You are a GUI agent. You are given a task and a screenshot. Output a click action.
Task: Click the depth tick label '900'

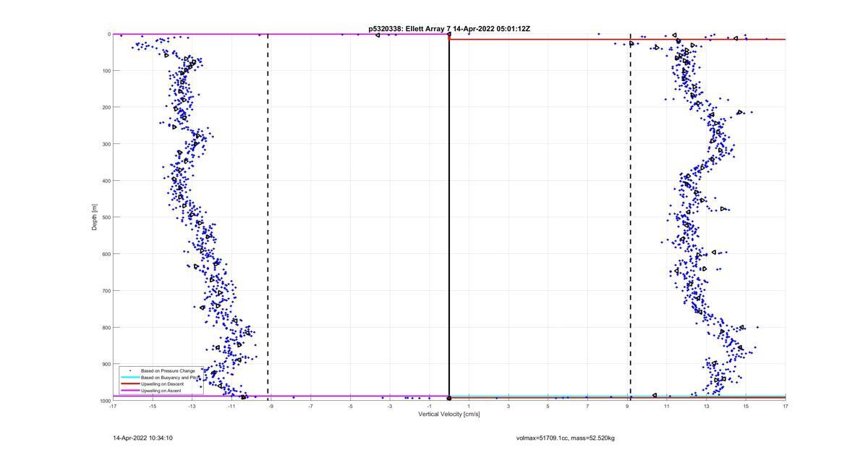(x=106, y=364)
